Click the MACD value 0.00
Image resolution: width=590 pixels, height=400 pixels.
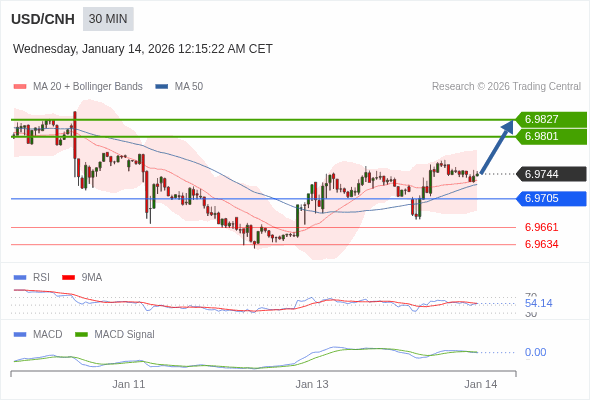point(535,353)
